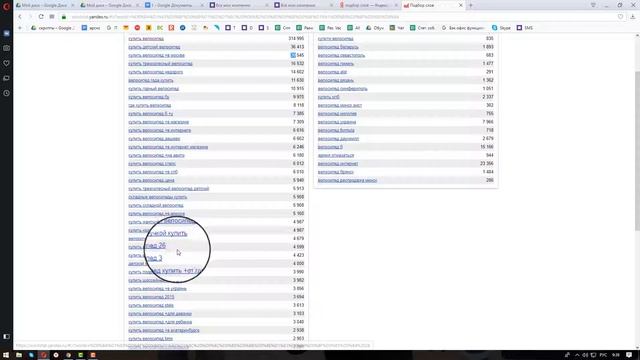The image size is (640, 360).
Task: Switch to first Мой диск Google tab
Action: coord(44,5)
